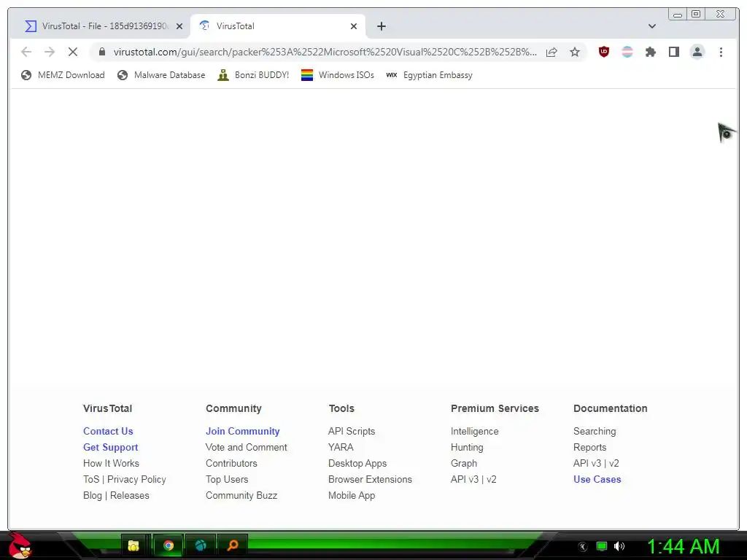This screenshot has width=747, height=560.
Task: Open uBlock Origin extension icon
Action: [x=603, y=52]
